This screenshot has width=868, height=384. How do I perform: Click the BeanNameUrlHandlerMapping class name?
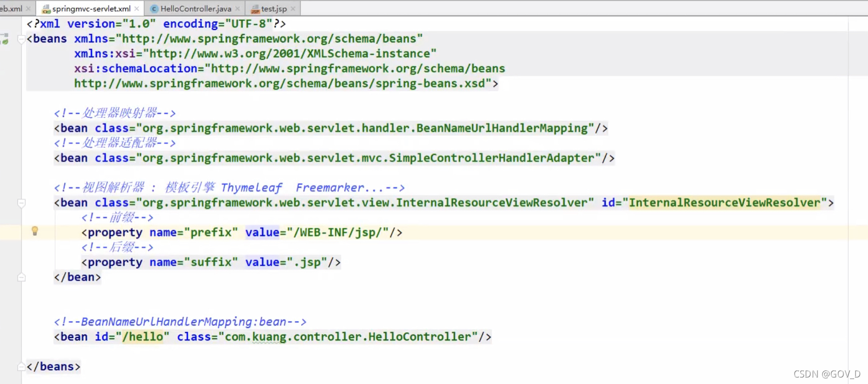(x=502, y=128)
